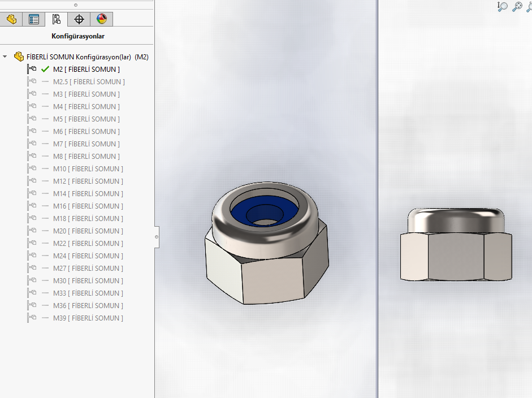
Task: Collapse the manager panel using side handle
Action: 157,237
